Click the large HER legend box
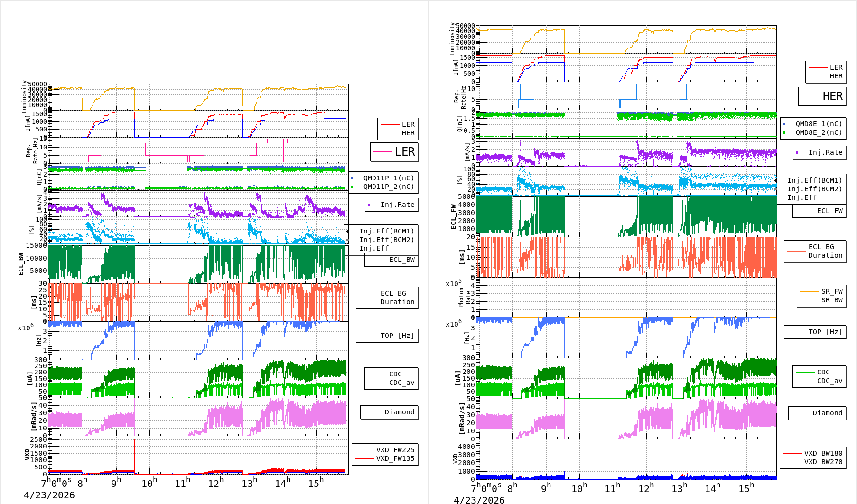 pyautogui.click(x=822, y=96)
